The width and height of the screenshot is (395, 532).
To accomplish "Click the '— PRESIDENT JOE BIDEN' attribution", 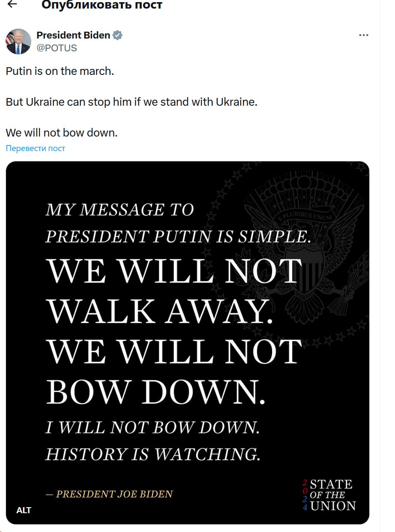I will (x=109, y=494).
